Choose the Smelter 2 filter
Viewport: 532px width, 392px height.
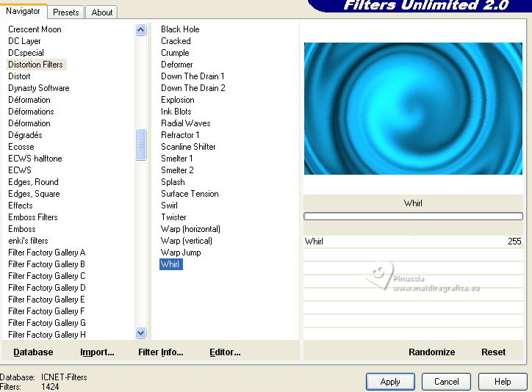(177, 170)
